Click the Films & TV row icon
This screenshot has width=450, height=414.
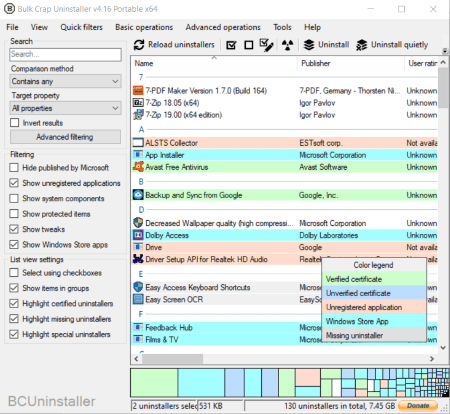point(138,339)
